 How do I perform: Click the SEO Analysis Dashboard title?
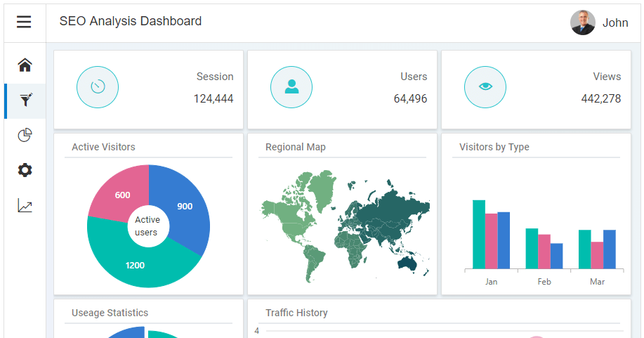click(x=131, y=21)
